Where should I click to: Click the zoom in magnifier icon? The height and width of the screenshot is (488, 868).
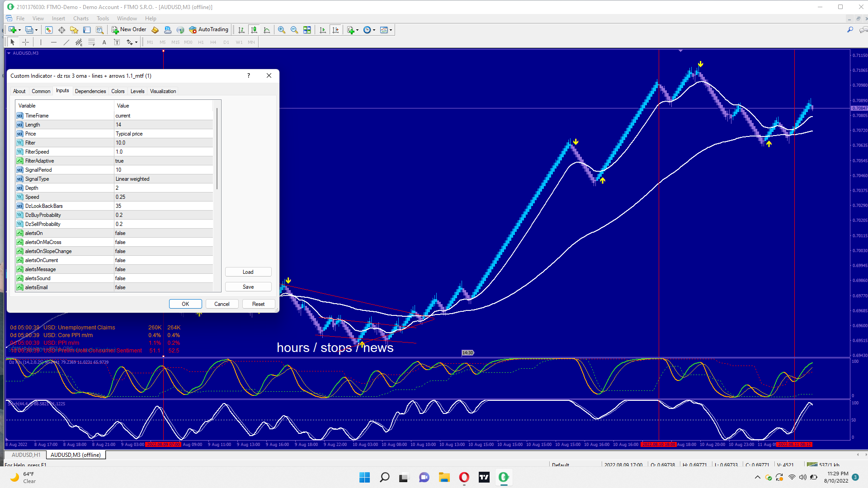click(x=281, y=30)
